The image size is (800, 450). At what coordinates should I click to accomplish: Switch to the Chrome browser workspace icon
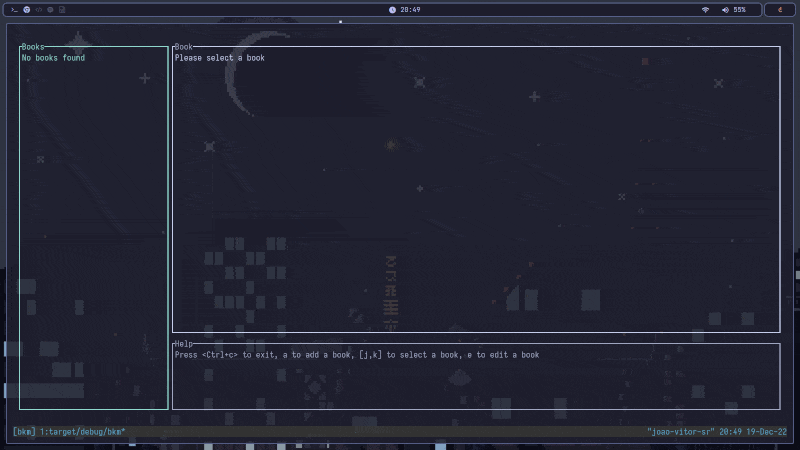tap(27, 10)
